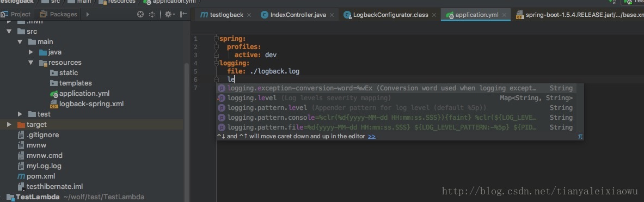
Task: Click the fold marker beside logging: line
Action: click(x=216, y=63)
